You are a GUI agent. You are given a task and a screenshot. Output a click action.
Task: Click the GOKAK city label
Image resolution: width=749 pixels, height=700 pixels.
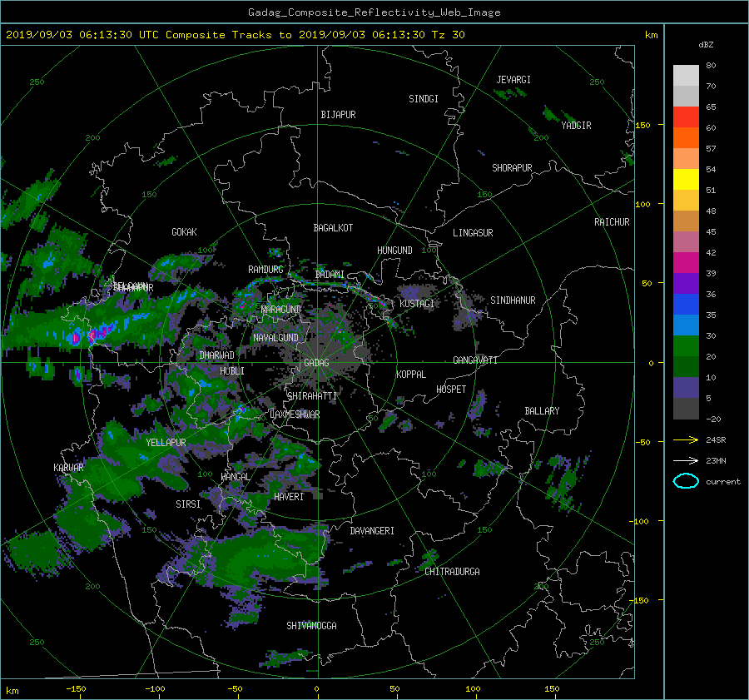click(184, 232)
